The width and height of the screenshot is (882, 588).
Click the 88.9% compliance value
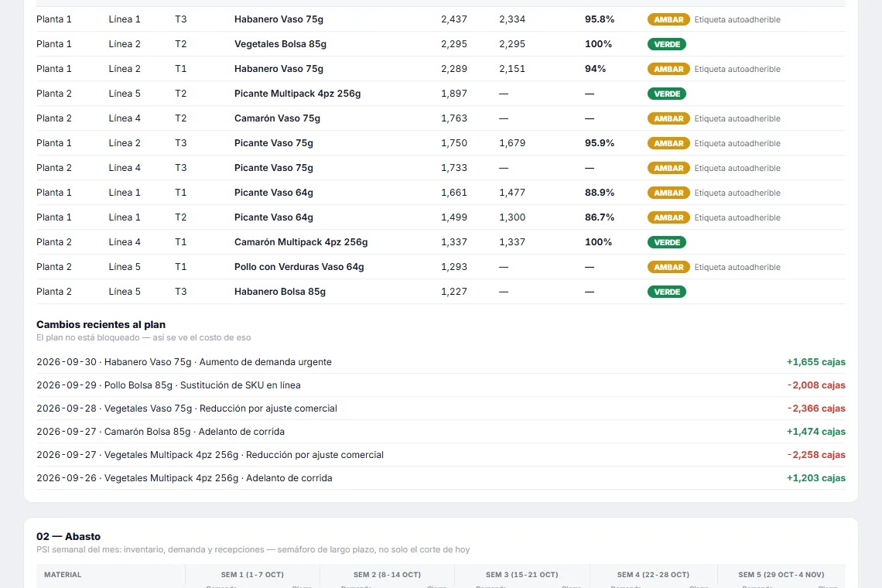pyautogui.click(x=600, y=193)
